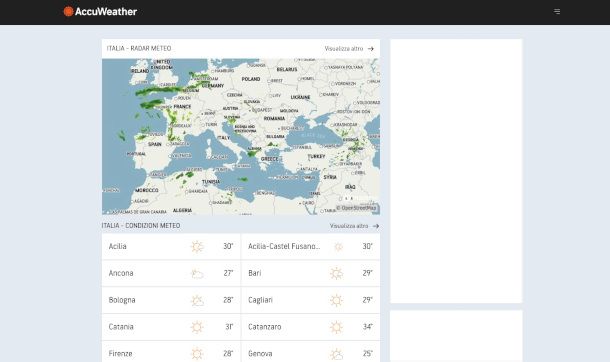Screen dimensions: 610x362
Task: Open Firenze weather forecast
Action: tap(171, 352)
